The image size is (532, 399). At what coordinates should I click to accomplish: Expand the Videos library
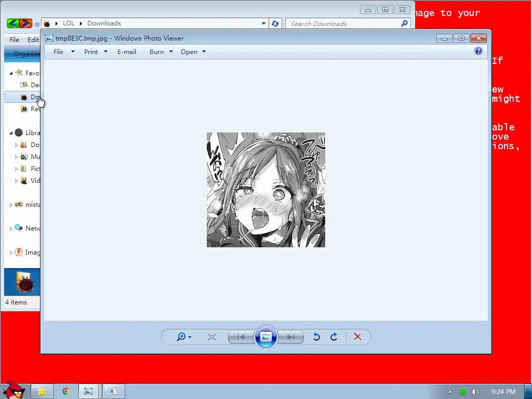coord(16,180)
